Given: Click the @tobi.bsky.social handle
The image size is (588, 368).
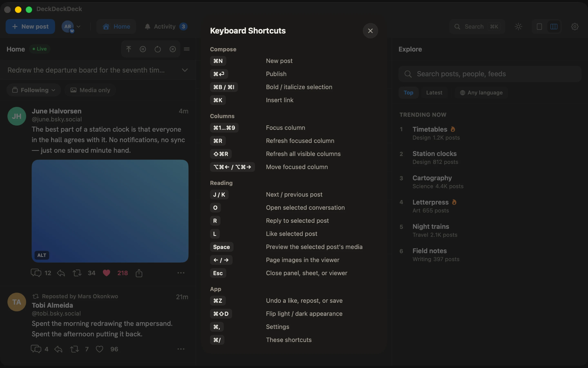Looking at the screenshot, I should [x=56, y=313].
